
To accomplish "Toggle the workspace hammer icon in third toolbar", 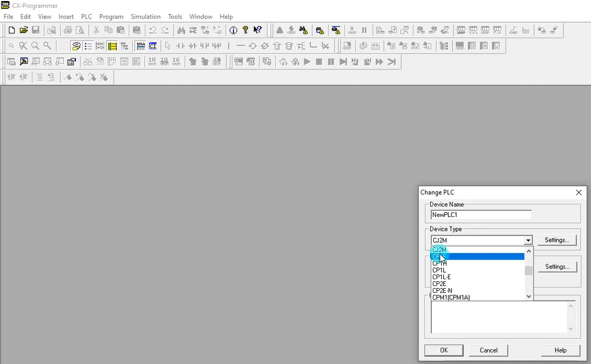I will (x=24, y=61).
